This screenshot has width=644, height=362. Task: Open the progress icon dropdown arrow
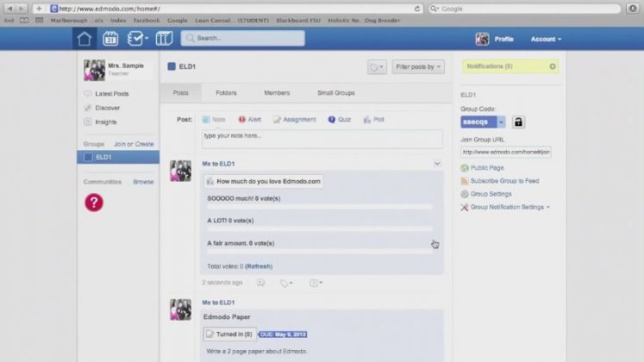[x=147, y=39]
